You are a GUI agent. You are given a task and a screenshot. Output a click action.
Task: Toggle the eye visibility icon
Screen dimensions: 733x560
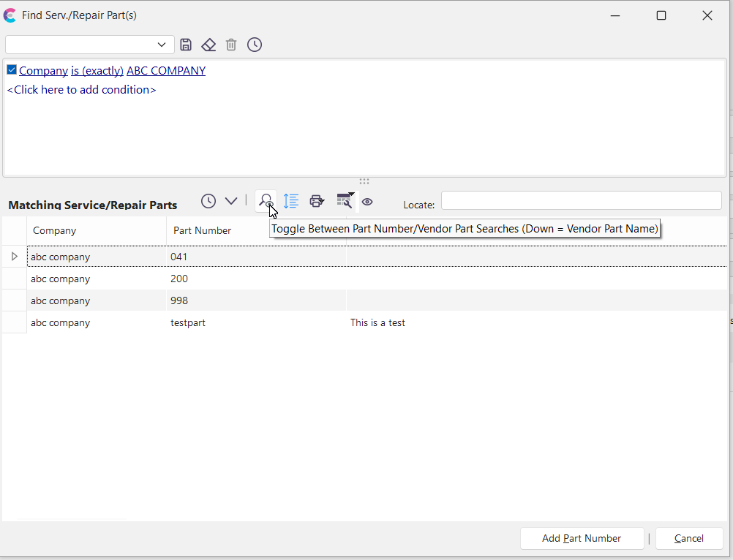click(x=367, y=202)
